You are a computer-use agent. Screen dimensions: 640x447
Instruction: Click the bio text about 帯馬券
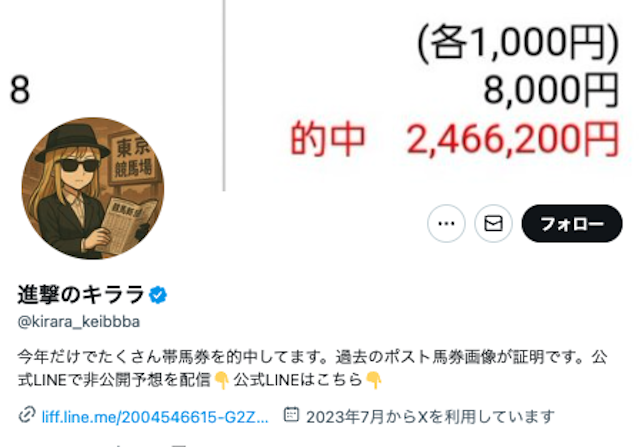[312, 368]
